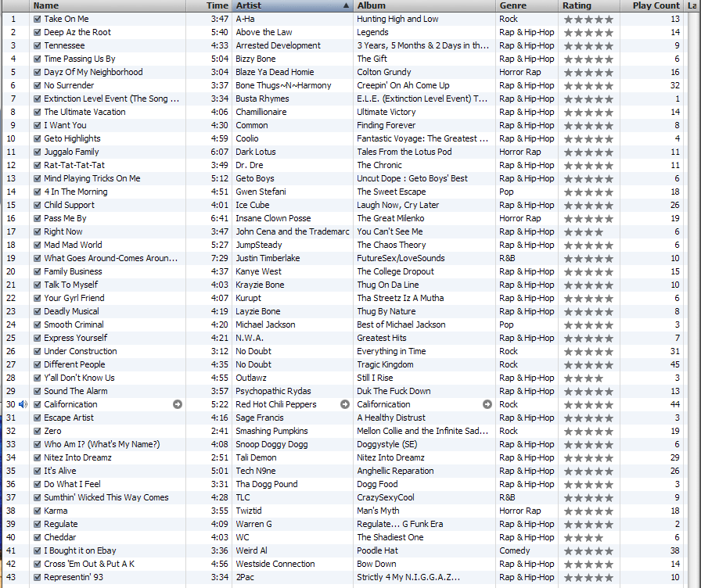Image resolution: width=701 pixels, height=588 pixels.
Task: Click the star rating for Take On Me
Action: coord(588,19)
